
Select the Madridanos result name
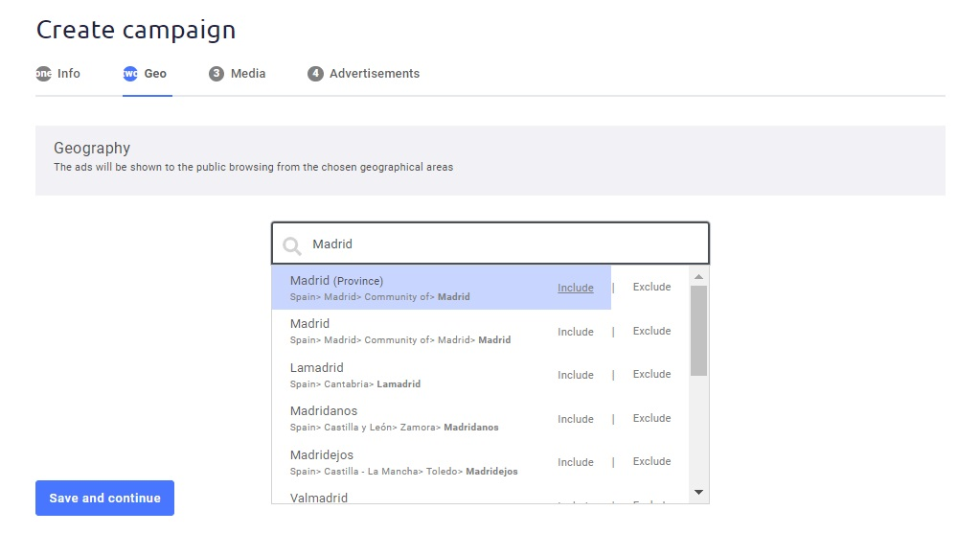click(x=324, y=410)
